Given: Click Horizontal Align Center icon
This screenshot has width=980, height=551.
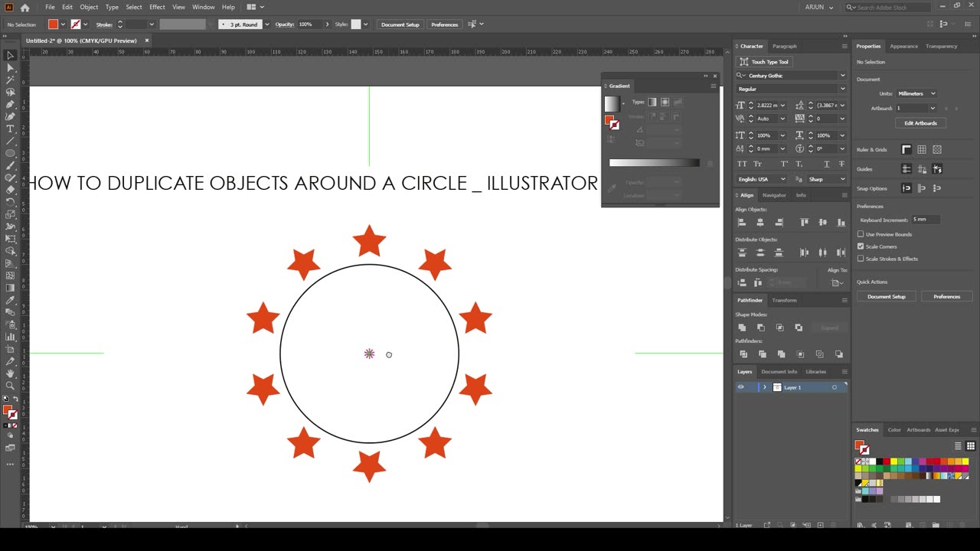Looking at the screenshot, I should [x=760, y=222].
